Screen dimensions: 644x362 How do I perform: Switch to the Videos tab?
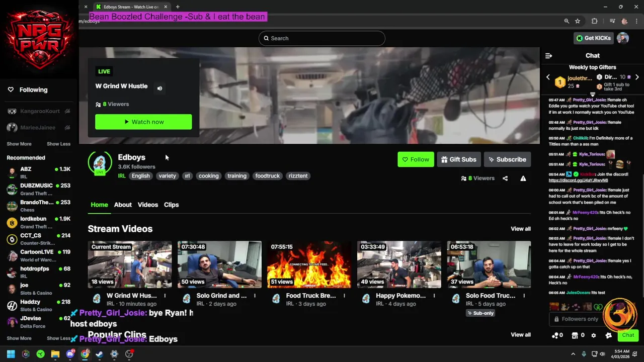point(148,205)
